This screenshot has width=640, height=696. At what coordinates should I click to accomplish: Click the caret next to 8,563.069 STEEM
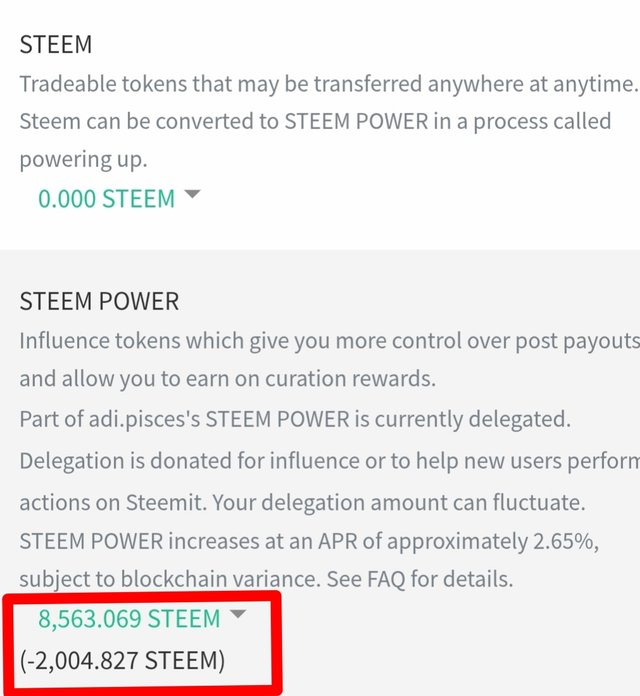(237, 616)
